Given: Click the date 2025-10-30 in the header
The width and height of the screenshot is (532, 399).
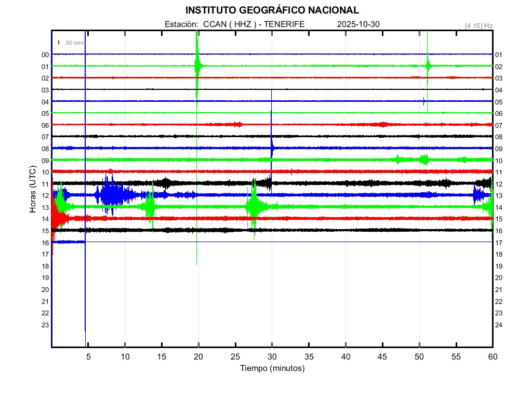Looking at the screenshot, I should pos(358,24).
